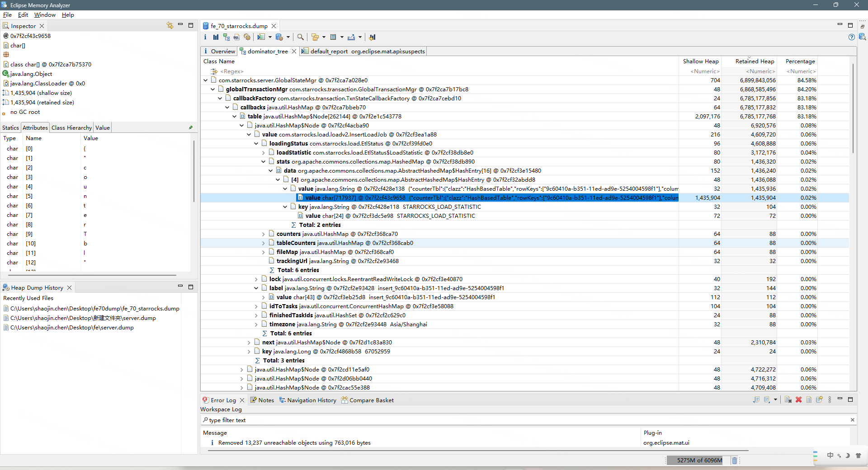The width and height of the screenshot is (868, 470).
Task: Open the Run Expert System Test dropdown arrow
Action: tap(270, 37)
